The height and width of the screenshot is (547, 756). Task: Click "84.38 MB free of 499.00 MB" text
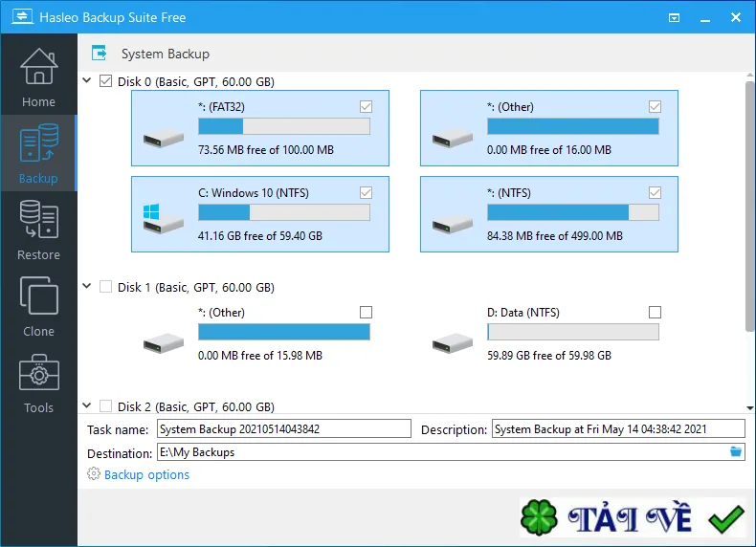(x=554, y=235)
